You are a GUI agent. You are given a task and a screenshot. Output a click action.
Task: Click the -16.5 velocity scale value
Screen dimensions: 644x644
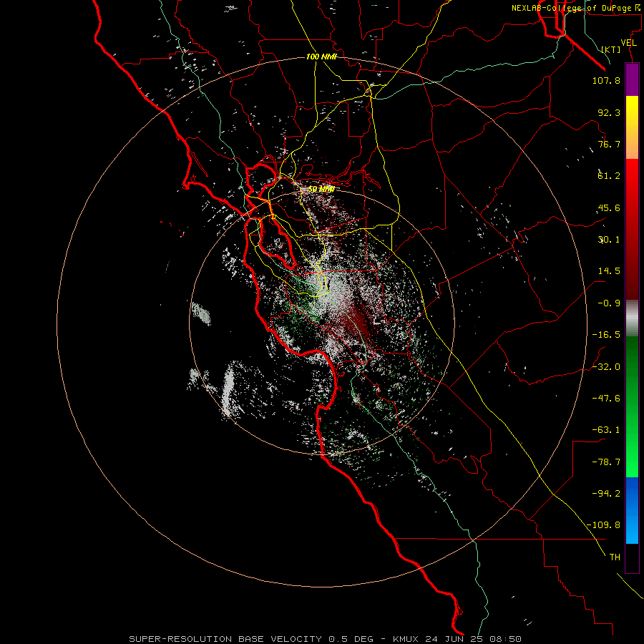[x=606, y=335]
